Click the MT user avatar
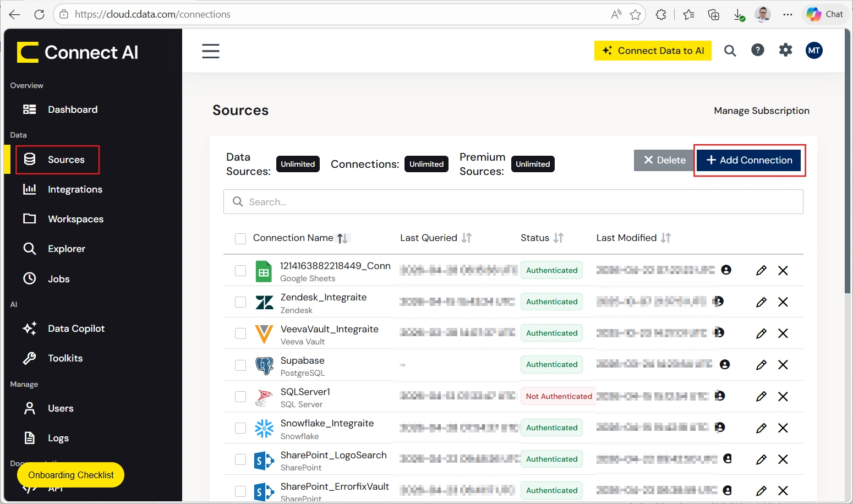This screenshot has height=504, width=853. (814, 50)
